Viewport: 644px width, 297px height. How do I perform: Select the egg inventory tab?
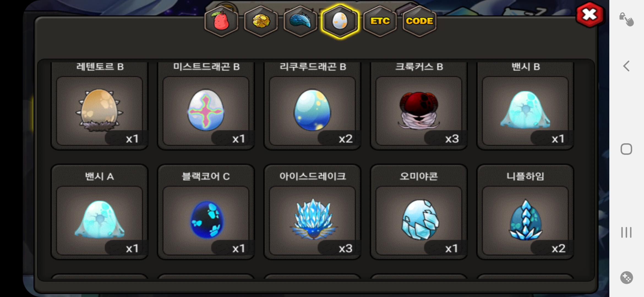[340, 21]
